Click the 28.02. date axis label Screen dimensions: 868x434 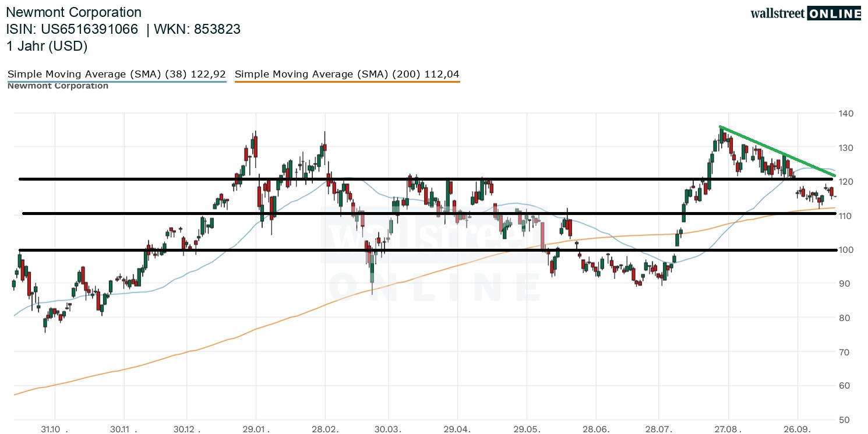pyautogui.click(x=325, y=429)
